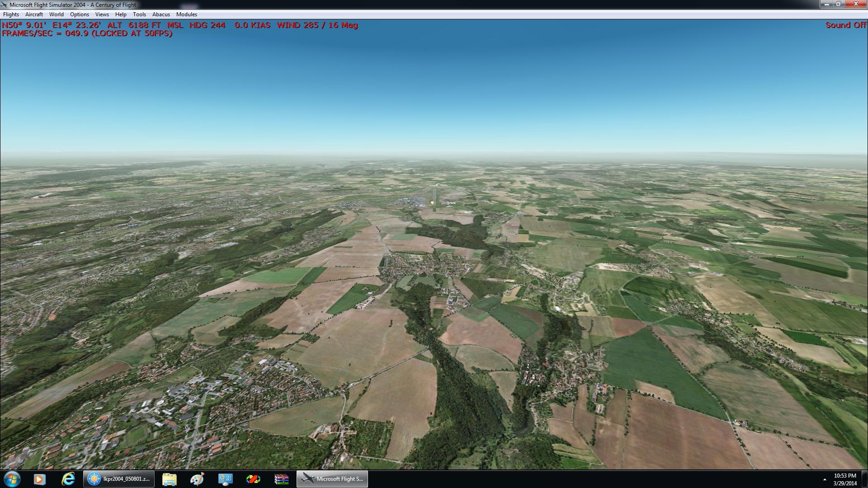Screen dimensions: 868x488
Task: Open the Views menu
Action: [x=102, y=14]
